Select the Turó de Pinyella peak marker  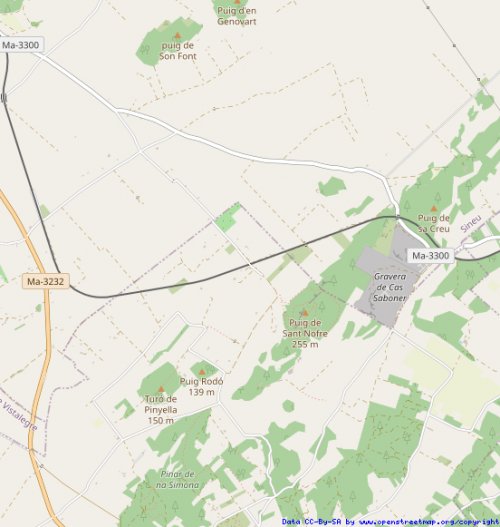(x=161, y=389)
